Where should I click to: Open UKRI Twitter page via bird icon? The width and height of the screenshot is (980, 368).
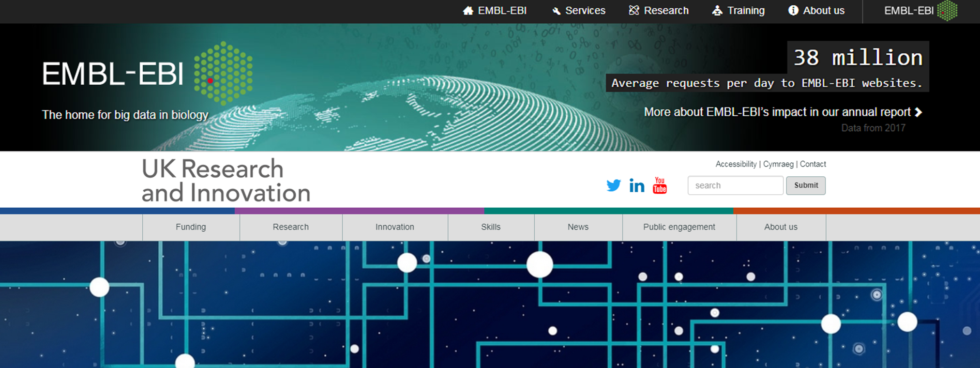614,185
